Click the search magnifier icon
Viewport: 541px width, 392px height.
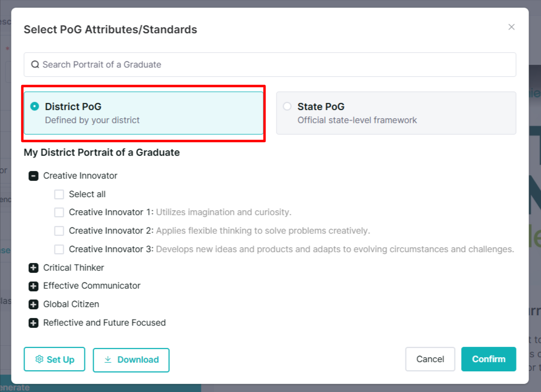pyautogui.click(x=35, y=65)
